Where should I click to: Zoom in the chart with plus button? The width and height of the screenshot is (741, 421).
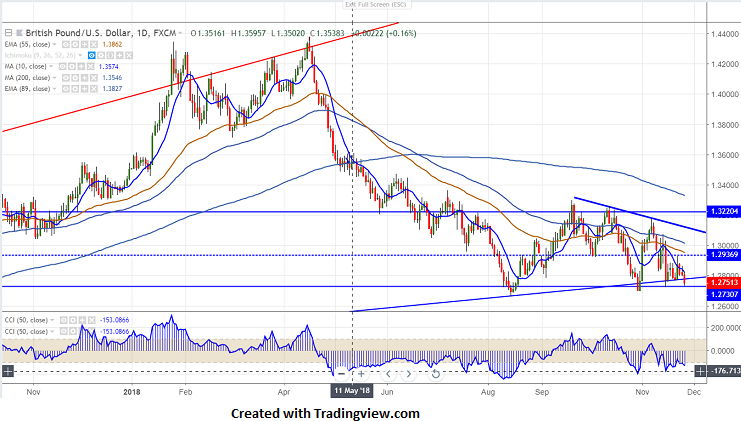coord(362,374)
